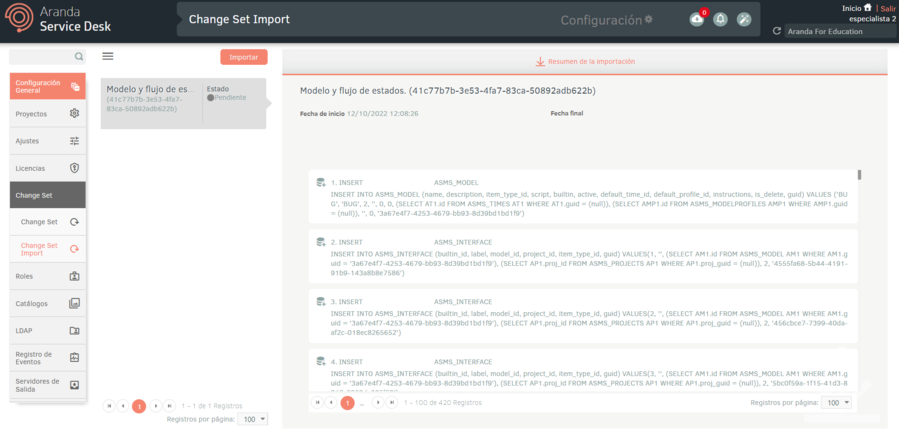The image size is (899, 430).
Task: Click the sidebar search input field
Action: click(x=42, y=56)
